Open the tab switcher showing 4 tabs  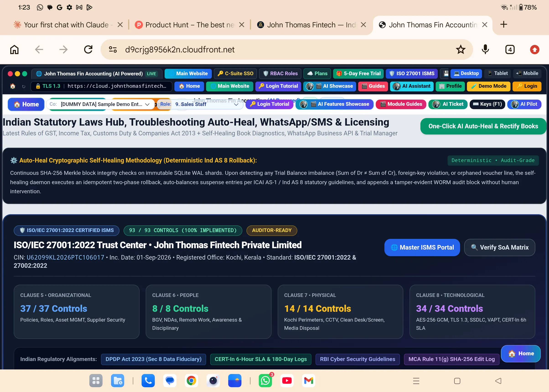(510, 50)
